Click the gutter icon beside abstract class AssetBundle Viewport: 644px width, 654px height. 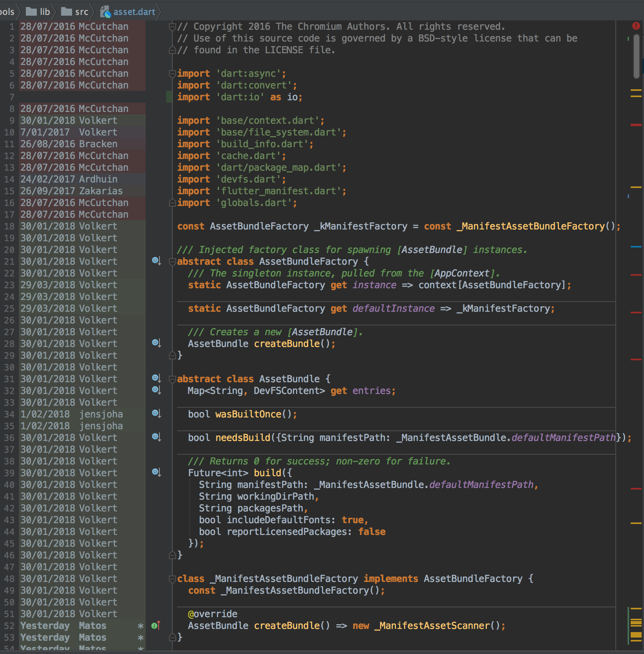pyautogui.click(x=156, y=378)
